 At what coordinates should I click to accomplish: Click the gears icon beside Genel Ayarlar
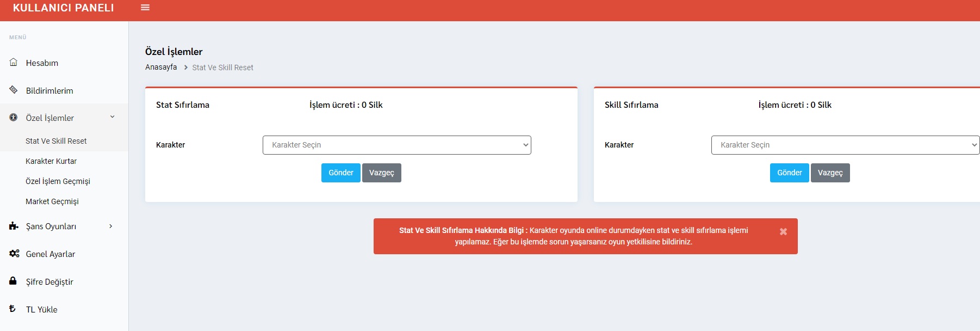pos(14,254)
